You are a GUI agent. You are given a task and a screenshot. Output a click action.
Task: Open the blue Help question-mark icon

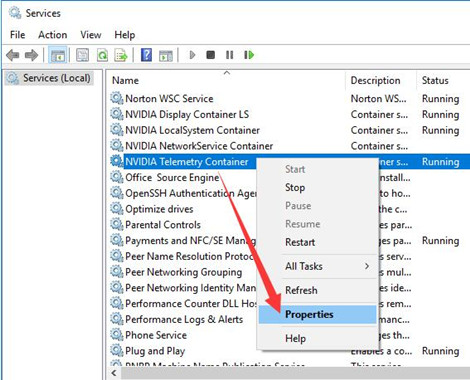(x=146, y=55)
